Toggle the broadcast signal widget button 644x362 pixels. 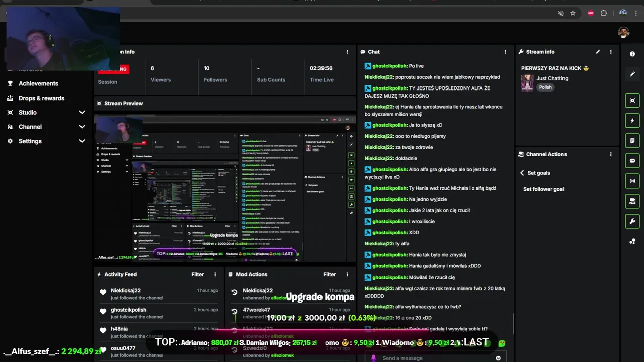click(x=632, y=181)
